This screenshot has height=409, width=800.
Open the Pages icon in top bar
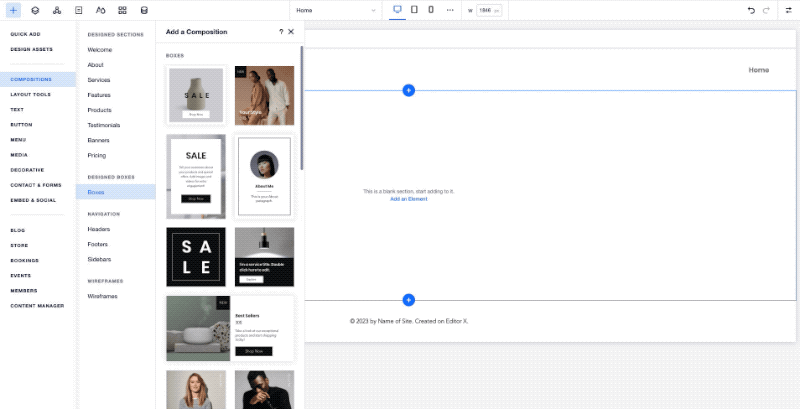tap(79, 10)
